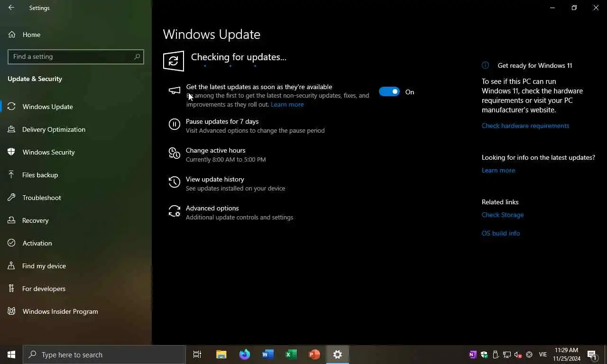Screen dimensions: 607x364
Task: Open the Windows Start menu
Action: point(11,355)
